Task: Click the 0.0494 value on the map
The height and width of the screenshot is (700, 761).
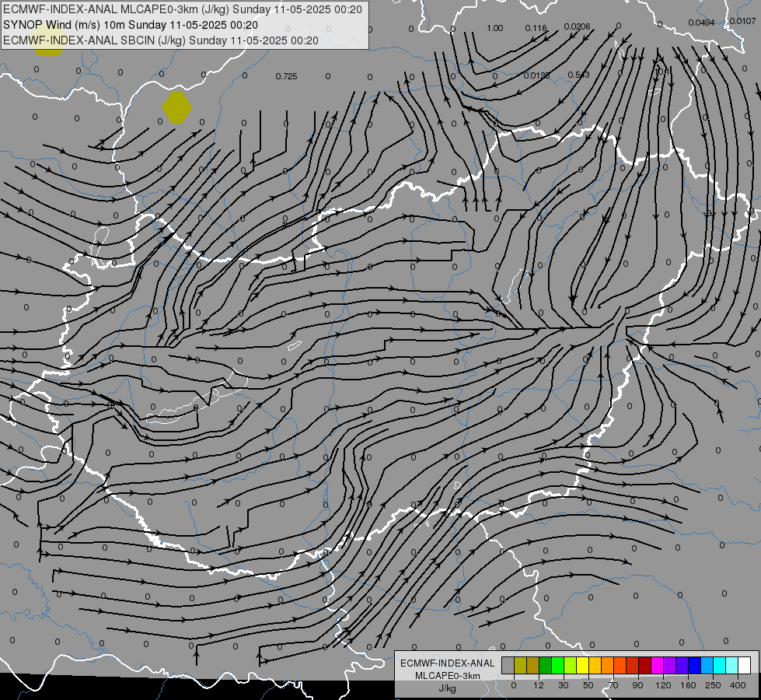Action: [701, 23]
